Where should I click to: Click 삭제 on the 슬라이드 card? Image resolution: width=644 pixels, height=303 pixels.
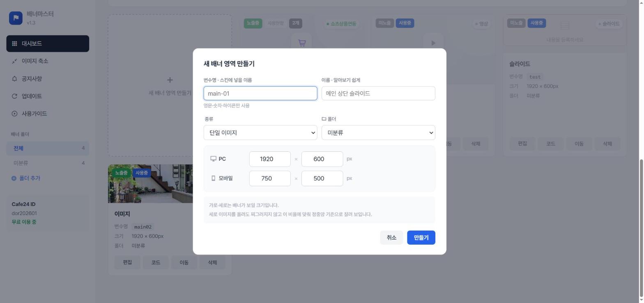pos(607,143)
